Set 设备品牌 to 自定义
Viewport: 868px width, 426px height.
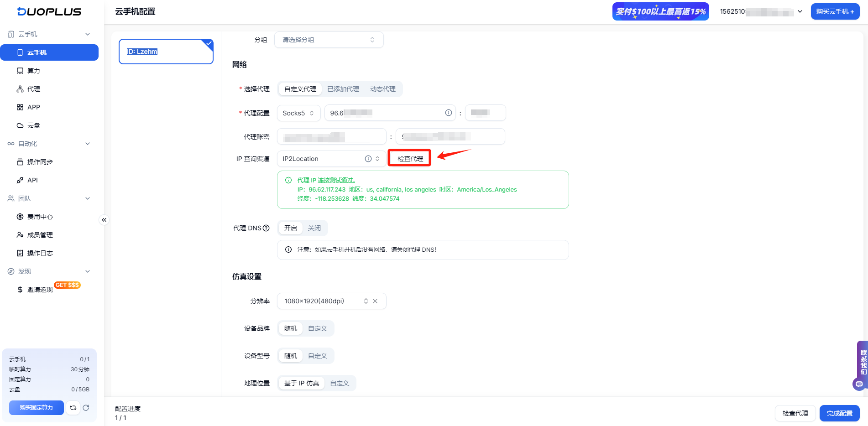[318, 328]
